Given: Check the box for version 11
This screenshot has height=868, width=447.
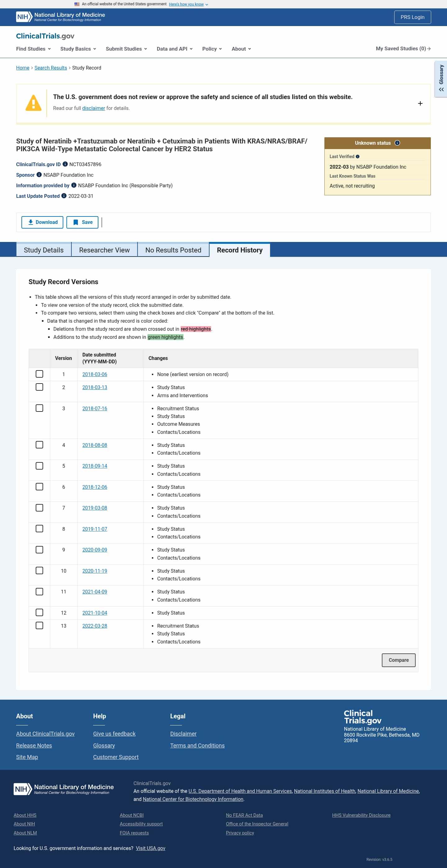Looking at the screenshot, I should coord(39,591).
